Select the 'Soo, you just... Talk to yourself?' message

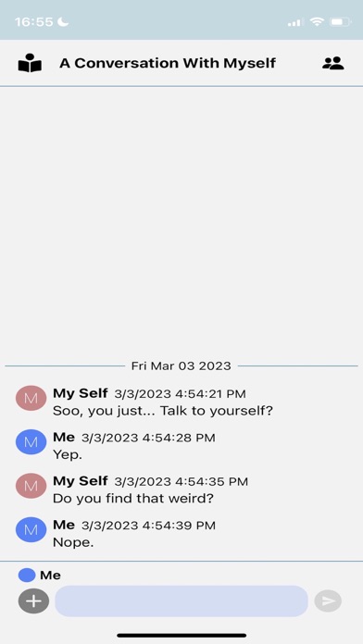point(163,411)
